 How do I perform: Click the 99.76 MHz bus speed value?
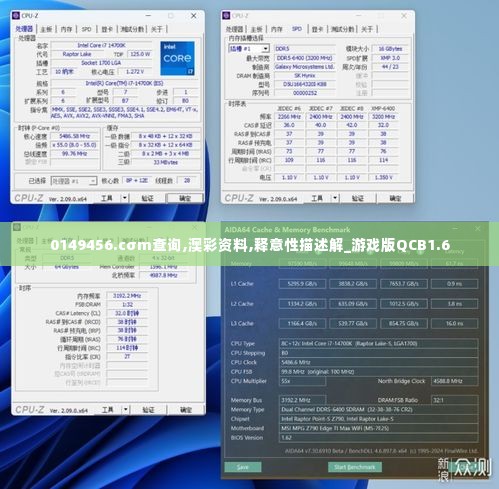click(x=75, y=154)
